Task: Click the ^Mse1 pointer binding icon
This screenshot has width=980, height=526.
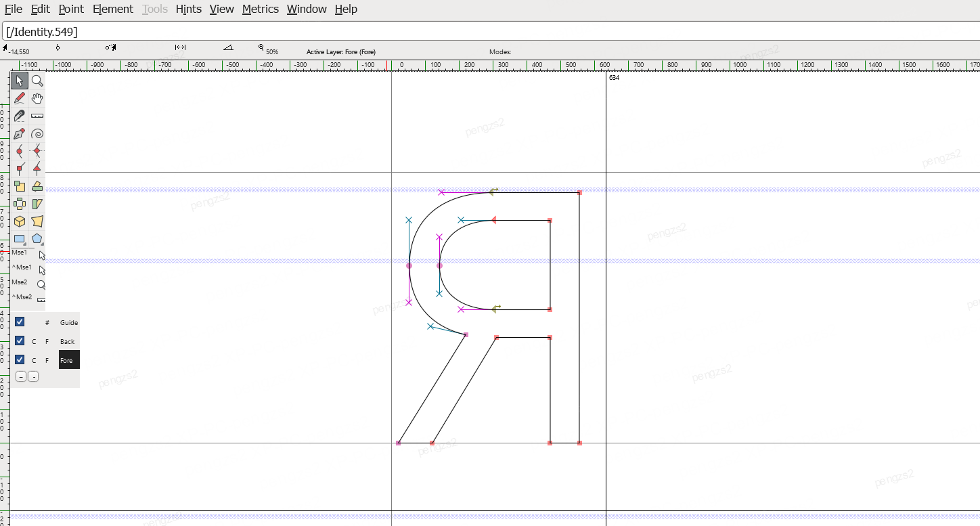Action: (x=41, y=270)
